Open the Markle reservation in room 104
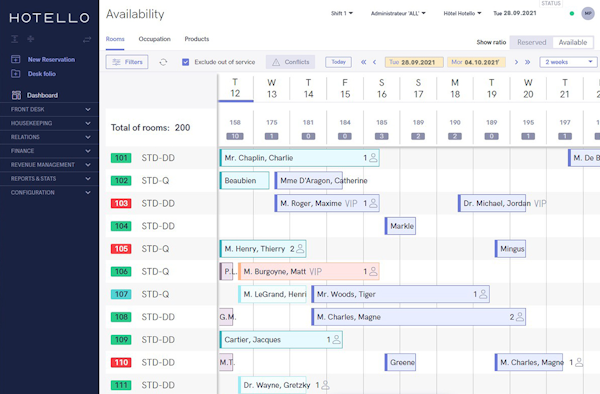Viewport: 600px width, 394px height. tap(400, 226)
